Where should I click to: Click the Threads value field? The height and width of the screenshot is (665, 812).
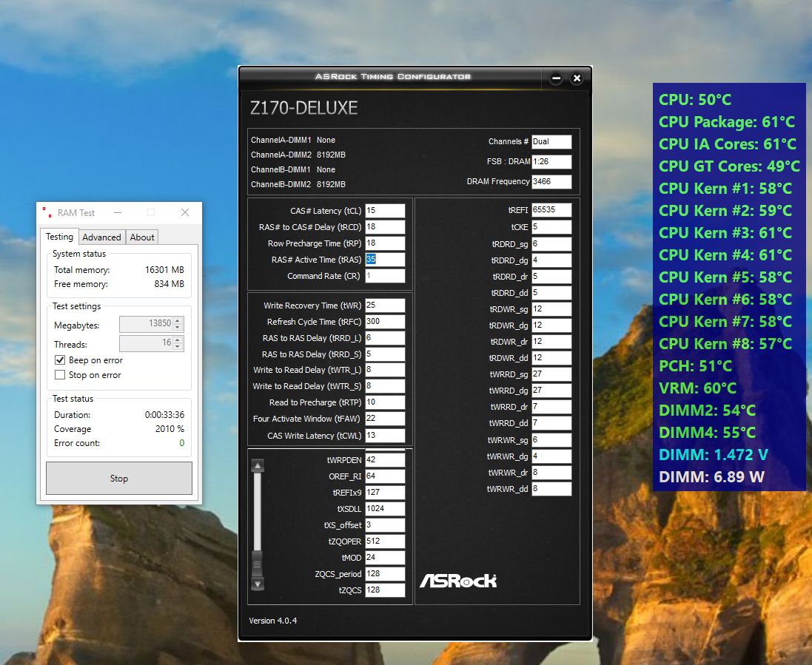coord(147,343)
